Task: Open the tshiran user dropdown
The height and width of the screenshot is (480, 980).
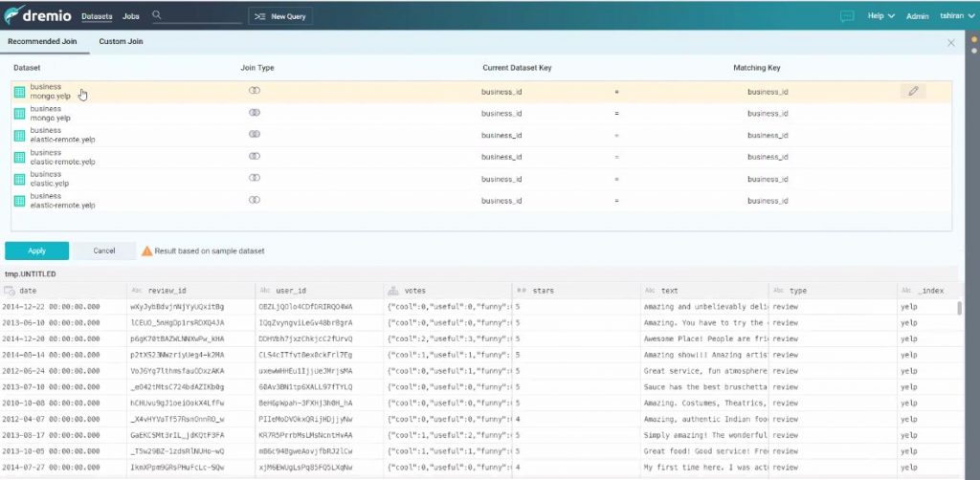Action: [x=957, y=16]
